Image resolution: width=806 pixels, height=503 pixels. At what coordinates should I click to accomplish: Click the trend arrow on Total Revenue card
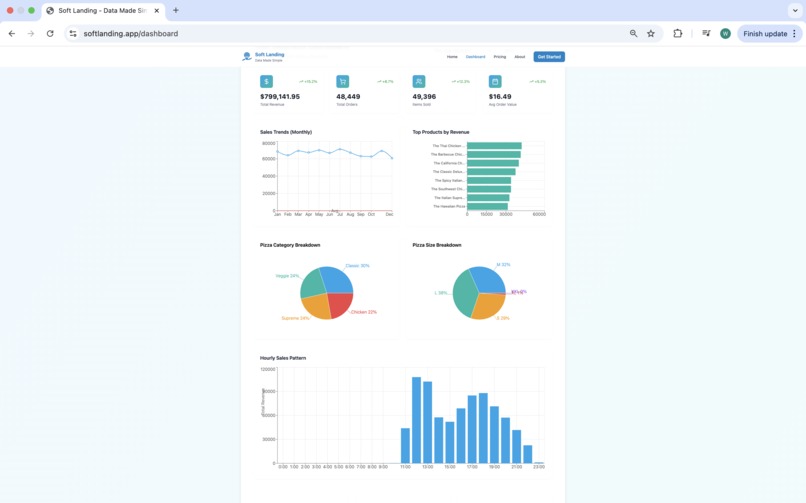(301, 82)
